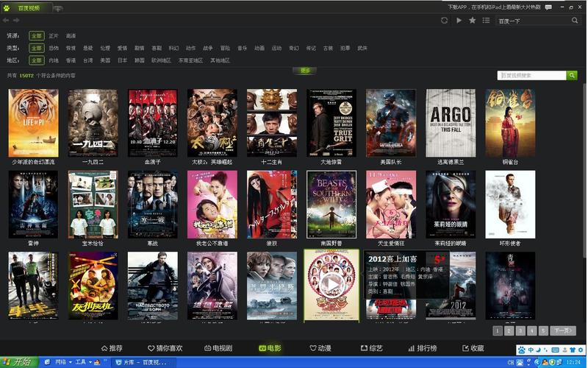Open new tab next to 百度视频 tab
The image size is (588, 368).
click(x=58, y=8)
